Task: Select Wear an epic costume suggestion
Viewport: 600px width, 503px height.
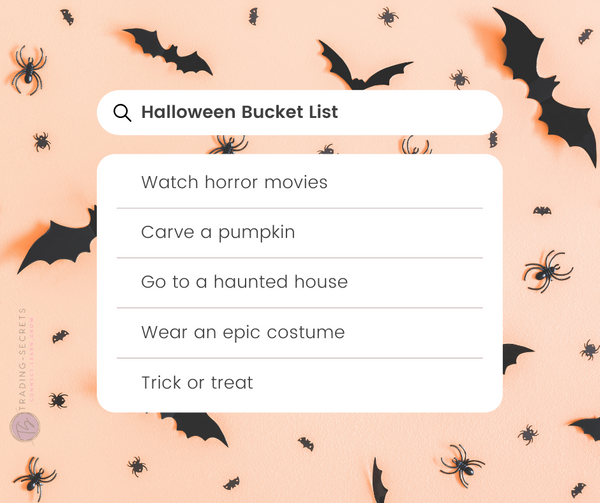Action: pyautogui.click(x=300, y=332)
